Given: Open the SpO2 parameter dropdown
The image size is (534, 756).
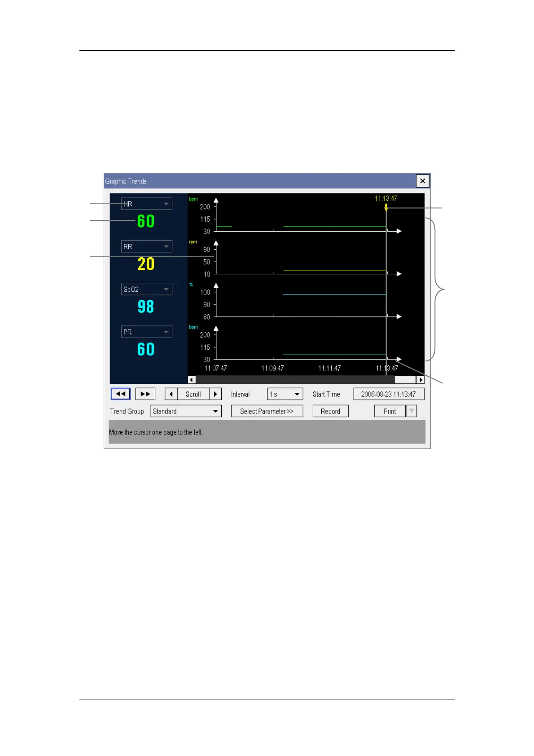Looking at the screenshot, I should click(147, 289).
